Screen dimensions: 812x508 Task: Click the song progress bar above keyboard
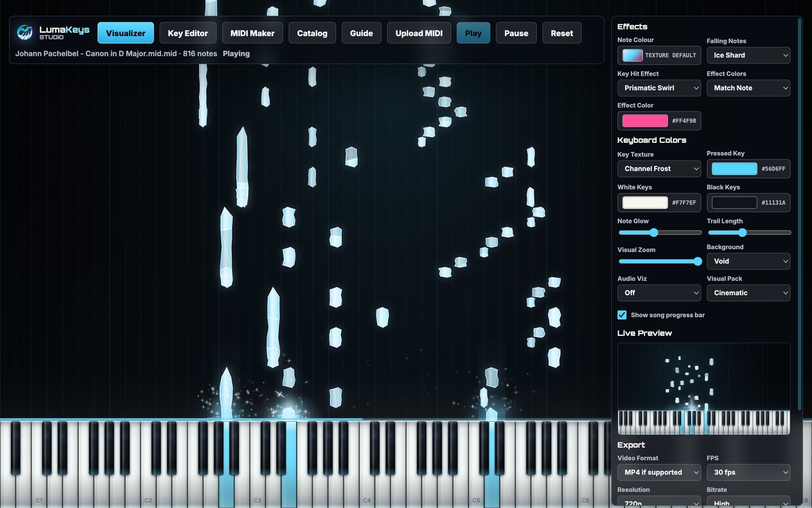(304, 419)
